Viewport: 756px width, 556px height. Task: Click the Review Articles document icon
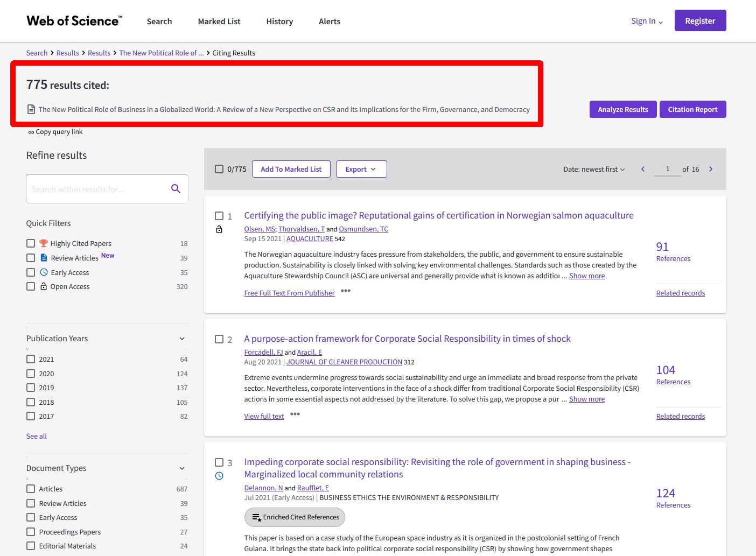[44, 258]
